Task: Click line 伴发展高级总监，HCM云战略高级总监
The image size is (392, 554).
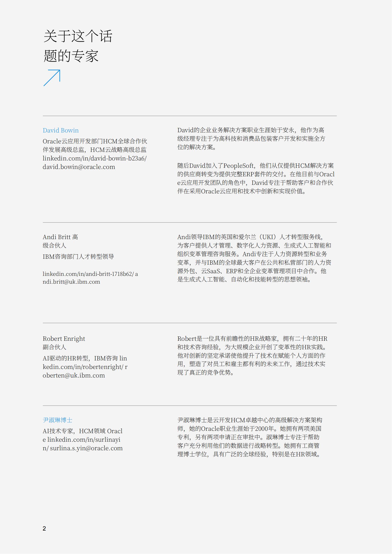Action: tap(95, 150)
